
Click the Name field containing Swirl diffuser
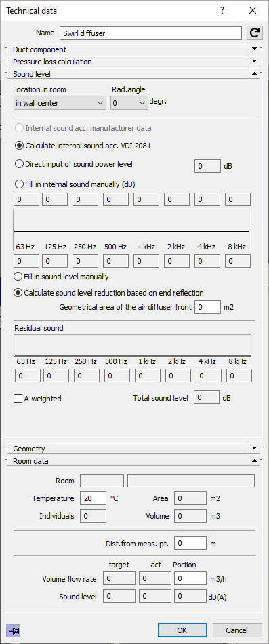(x=150, y=33)
